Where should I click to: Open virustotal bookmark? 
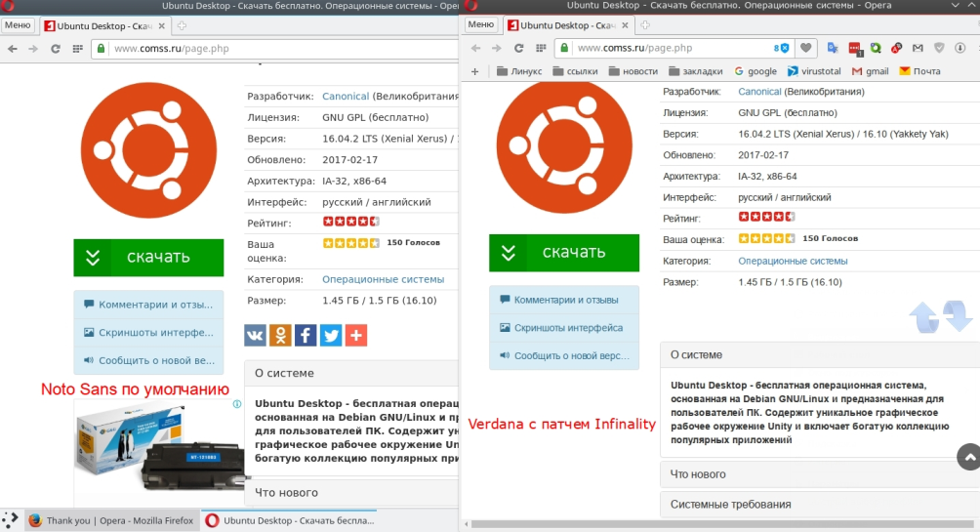pos(814,71)
